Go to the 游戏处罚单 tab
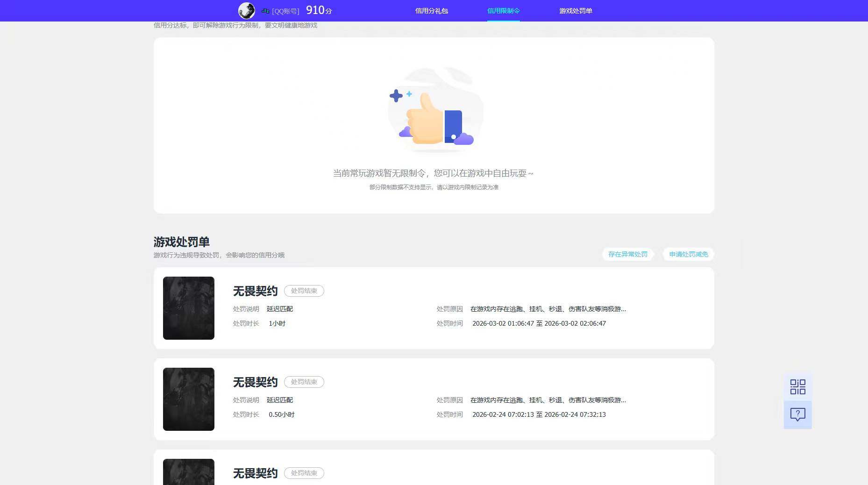The width and height of the screenshot is (868, 485). click(x=576, y=11)
